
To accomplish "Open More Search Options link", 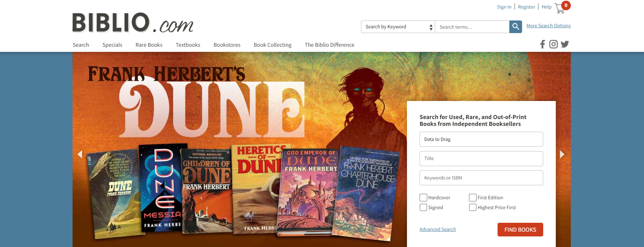I will [x=549, y=26].
